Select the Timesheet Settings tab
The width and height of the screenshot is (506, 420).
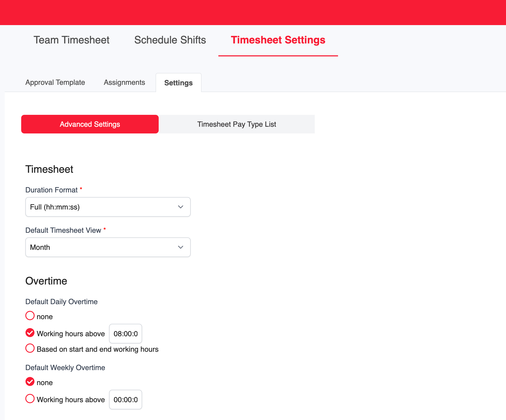point(278,40)
